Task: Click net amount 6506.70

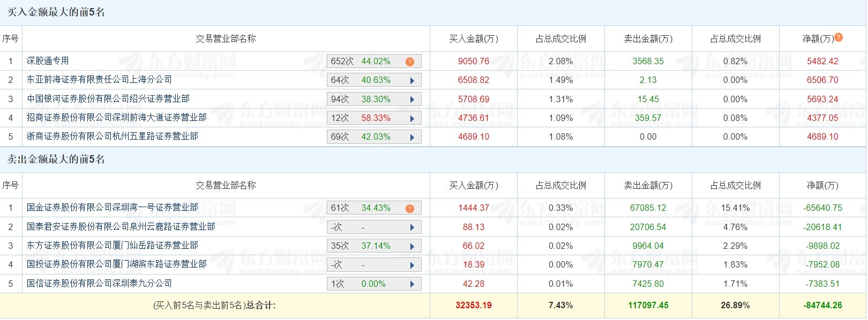Action: coord(822,80)
